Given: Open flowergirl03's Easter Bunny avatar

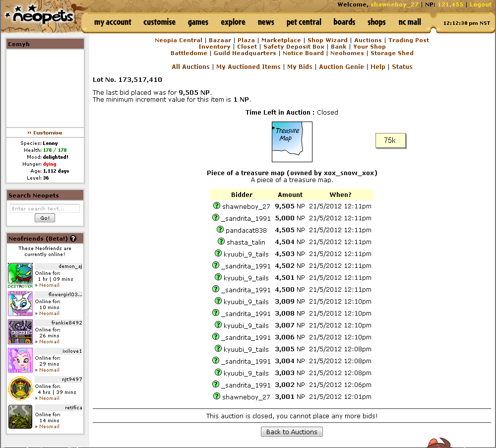Looking at the screenshot, I should tap(20, 304).
